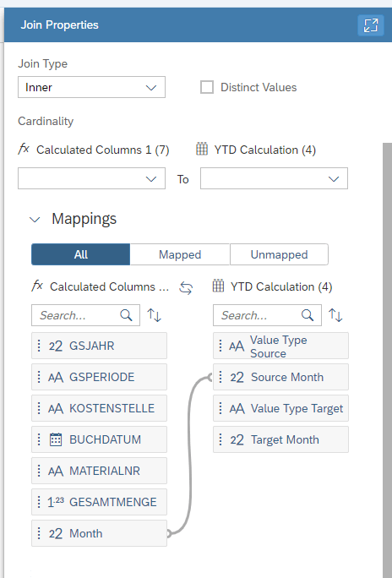Viewport: 392px width, 578px height.
Task: Click the drag handle dots of Month
Action: 39,533
